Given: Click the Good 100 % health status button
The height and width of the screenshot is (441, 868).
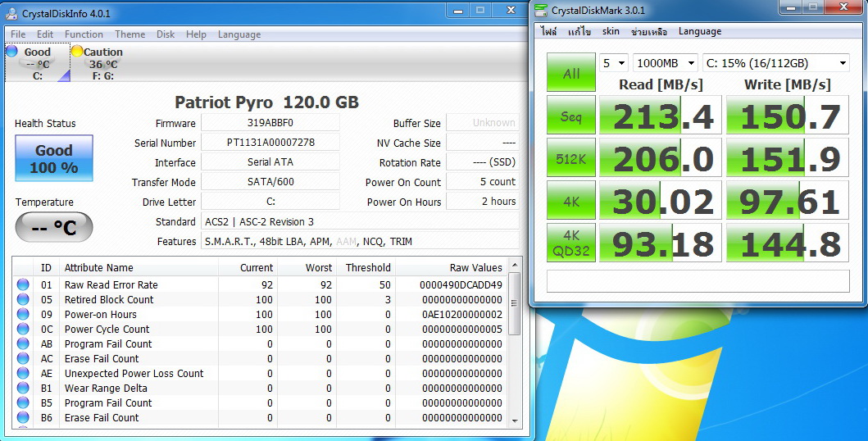Looking at the screenshot, I should [54, 158].
